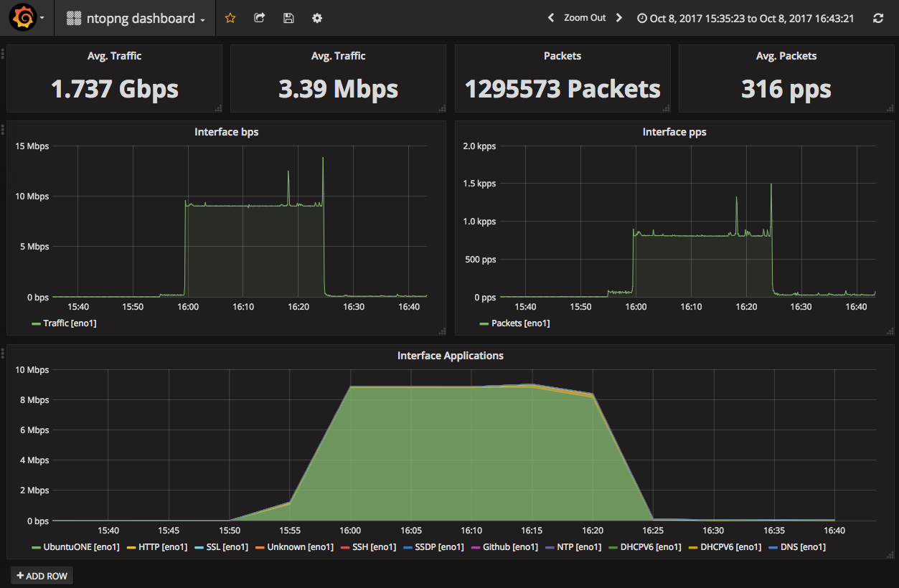The image size is (899, 588).
Task: Toggle the SSH [eno1] legend series
Action: pyautogui.click(x=374, y=547)
